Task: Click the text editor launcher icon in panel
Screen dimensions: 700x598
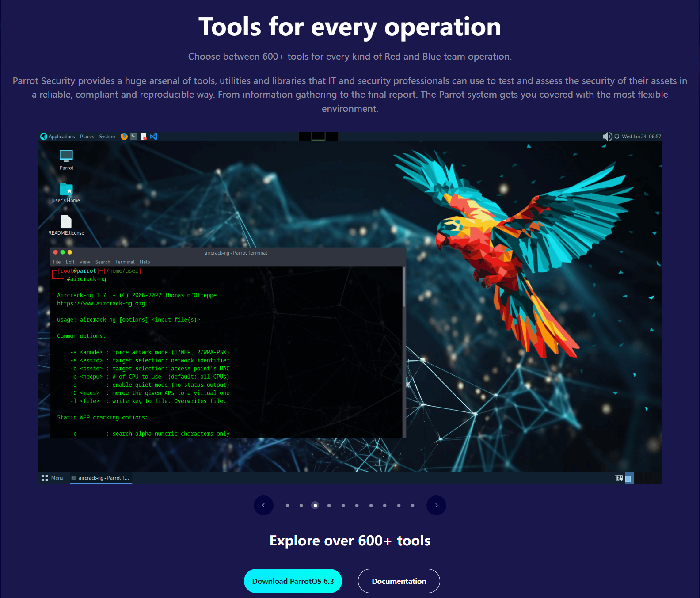Action: pos(144,137)
